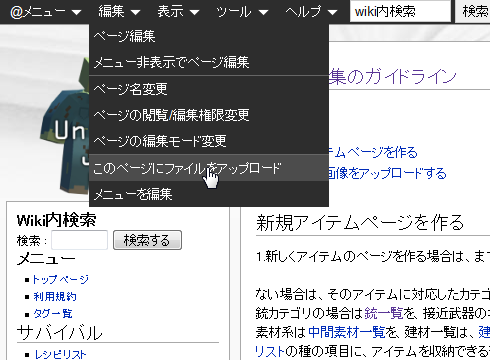Collapse the 編集 dropdown menu
The image size is (490, 360).
[119, 12]
